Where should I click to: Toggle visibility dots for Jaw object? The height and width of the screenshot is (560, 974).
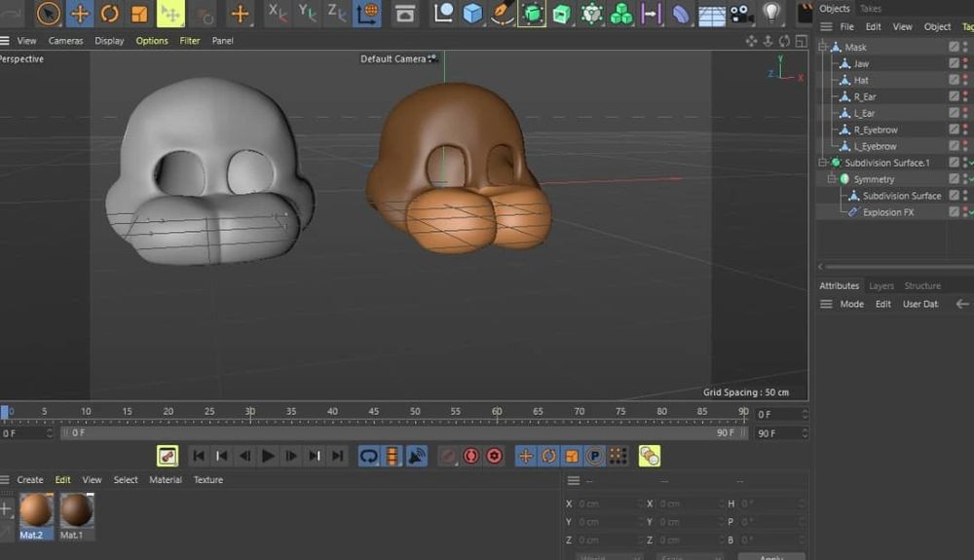click(x=966, y=63)
